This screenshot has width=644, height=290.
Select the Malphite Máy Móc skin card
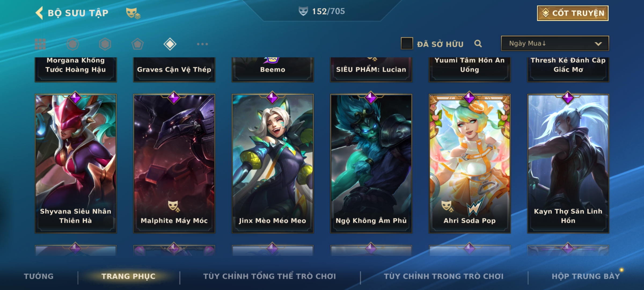click(x=174, y=164)
